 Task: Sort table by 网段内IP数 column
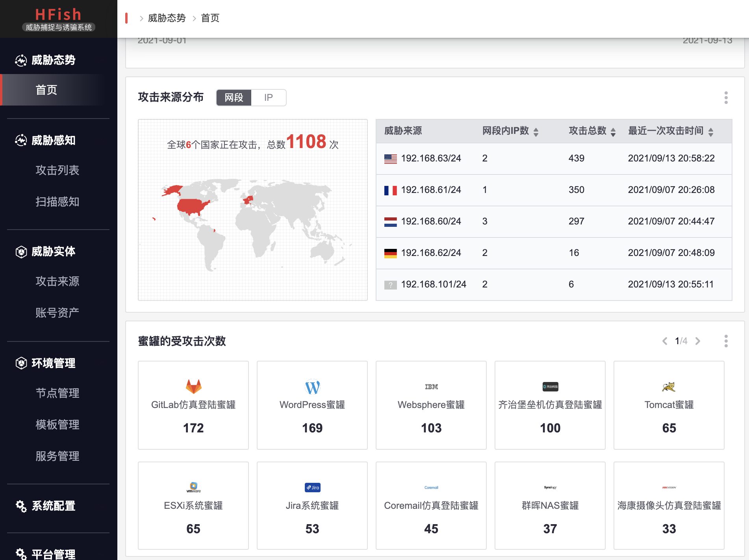pyautogui.click(x=536, y=132)
